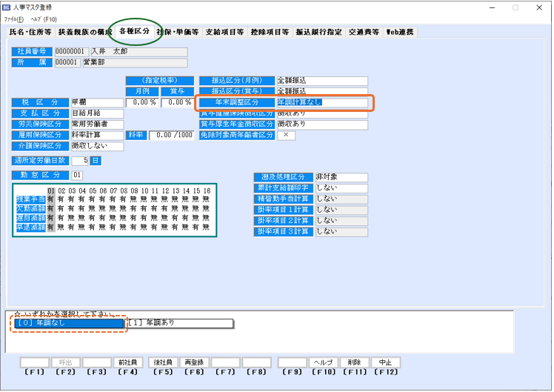This screenshot has width=554, height=392.
Task: Click the 社員番号 field 00000001
Action: point(72,52)
